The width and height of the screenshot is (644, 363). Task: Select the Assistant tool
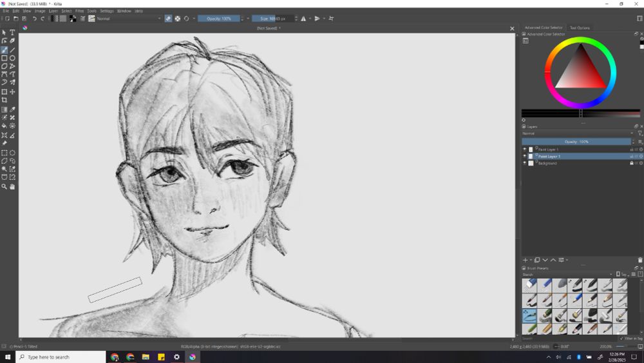4,135
